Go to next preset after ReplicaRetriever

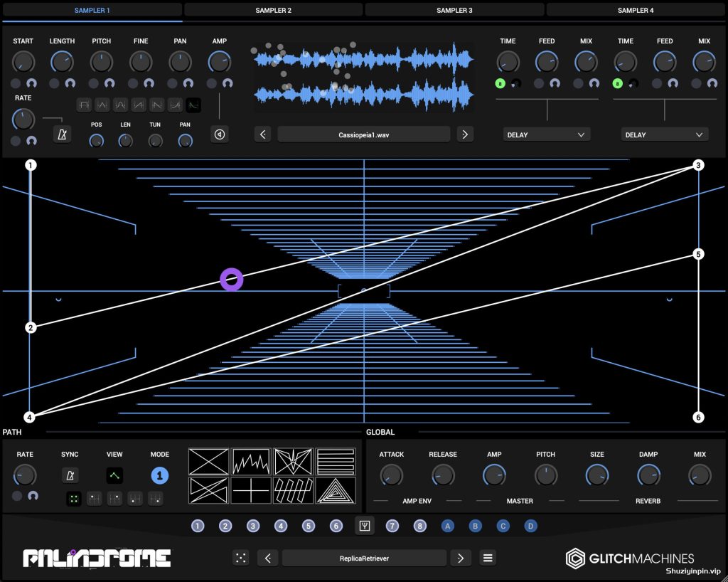point(461,558)
